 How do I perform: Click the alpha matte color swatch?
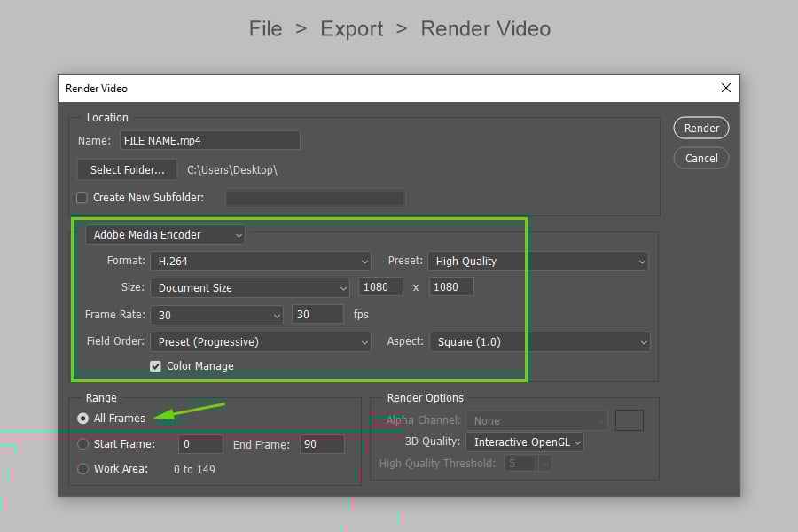pyautogui.click(x=629, y=420)
